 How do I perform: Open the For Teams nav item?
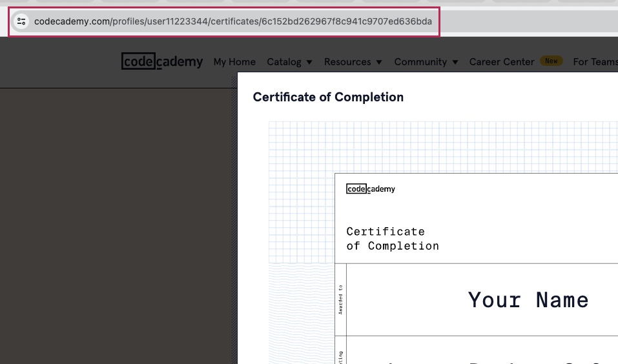tap(595, 62)
